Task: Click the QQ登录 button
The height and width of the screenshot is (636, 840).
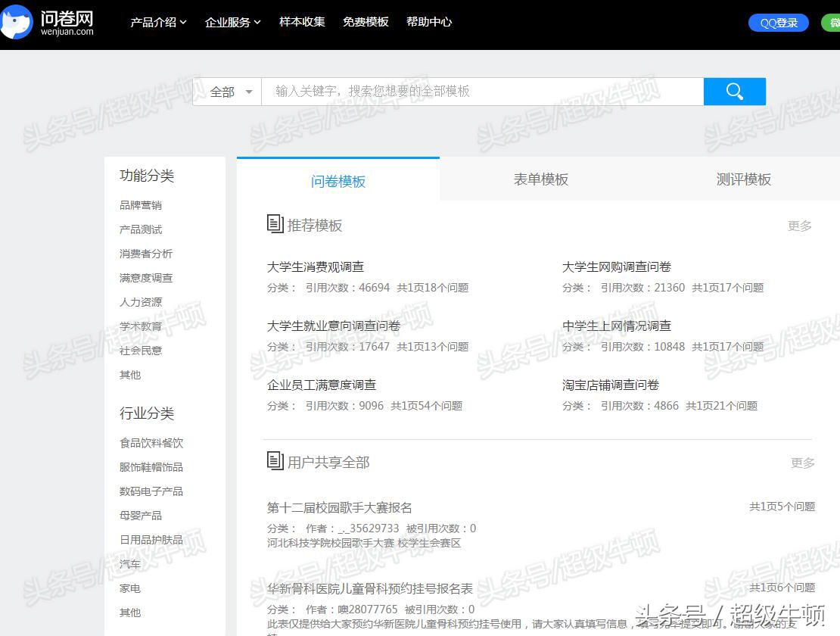Action: click(x=778, y=23)
